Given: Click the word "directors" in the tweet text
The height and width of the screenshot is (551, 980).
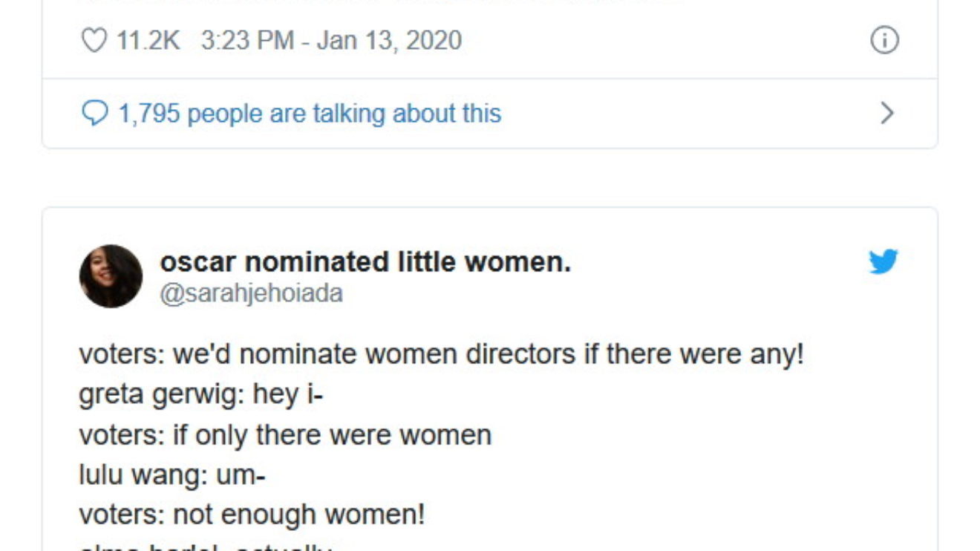Looking at the screenshot, I should pyautogui.click(x=520, y=354).
